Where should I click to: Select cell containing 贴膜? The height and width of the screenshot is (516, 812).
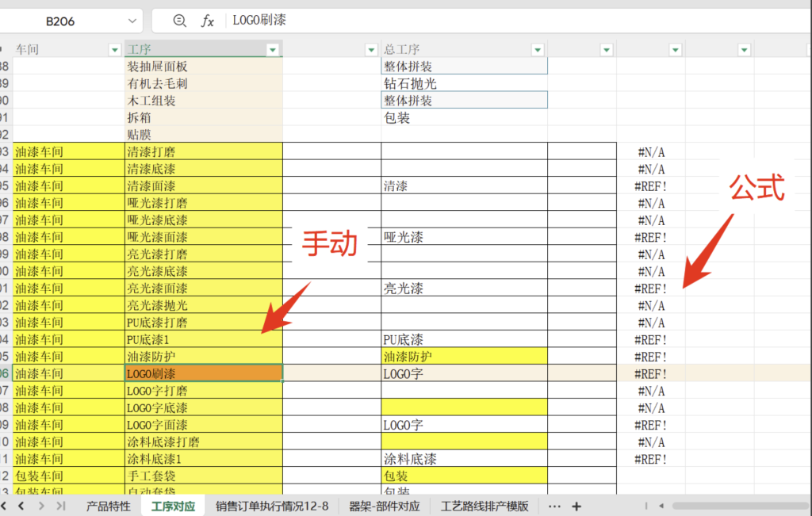click(204, 135)
